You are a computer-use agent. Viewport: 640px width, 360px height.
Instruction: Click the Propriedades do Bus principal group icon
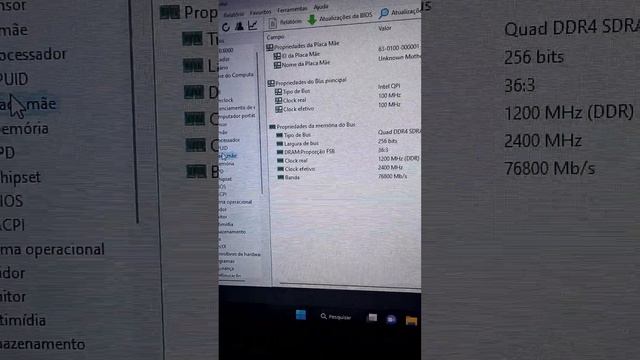point(271,83)
